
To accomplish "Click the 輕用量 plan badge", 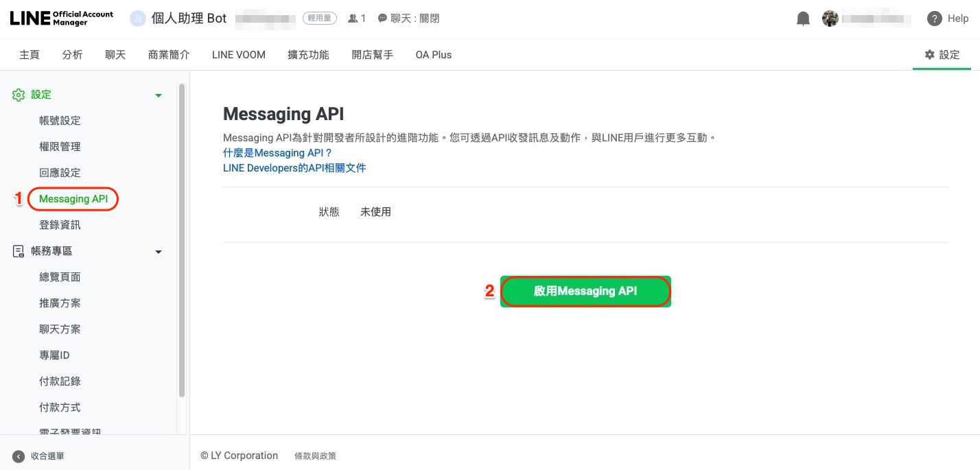I will click(x=320, y=19).
